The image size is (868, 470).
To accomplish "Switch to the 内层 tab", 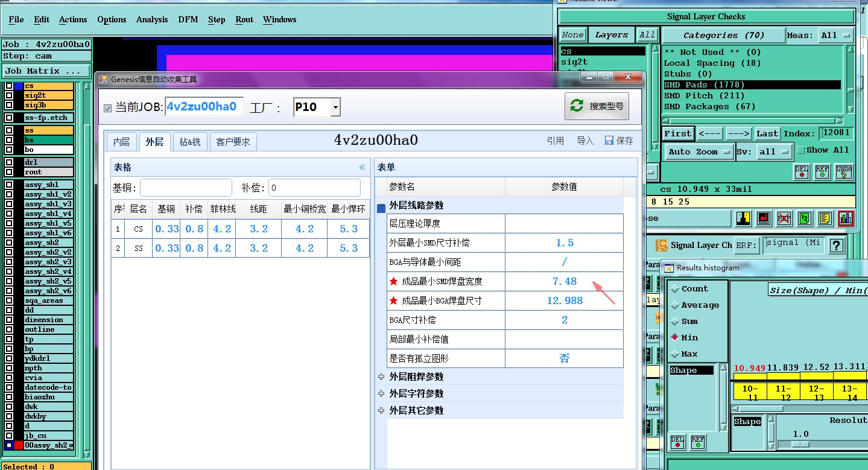I will (121, 142).
